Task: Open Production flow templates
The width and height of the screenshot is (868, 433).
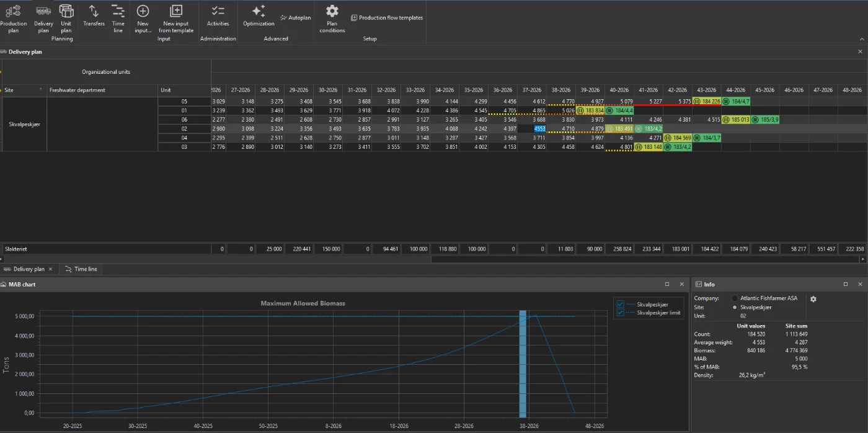Action: pos(387,18)
